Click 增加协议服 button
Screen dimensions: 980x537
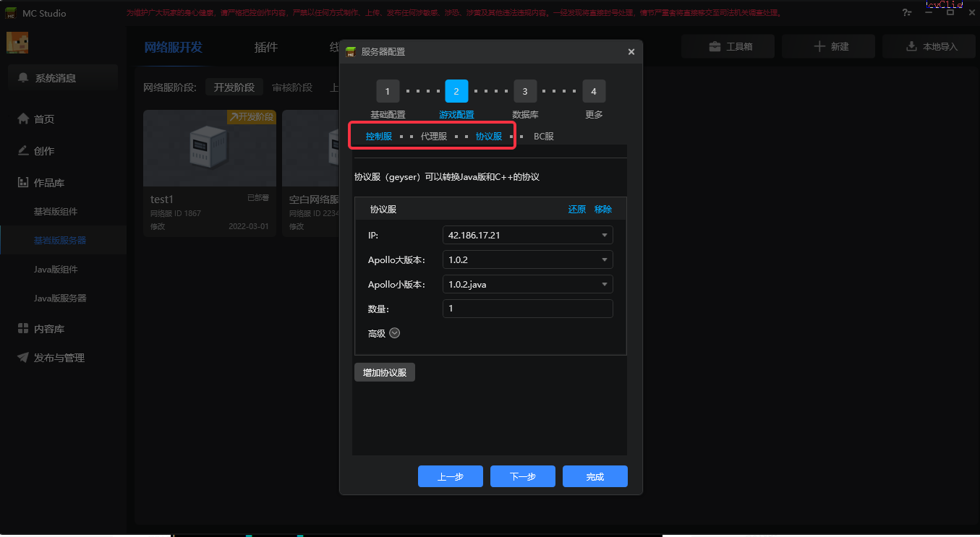tap(385, 372)
